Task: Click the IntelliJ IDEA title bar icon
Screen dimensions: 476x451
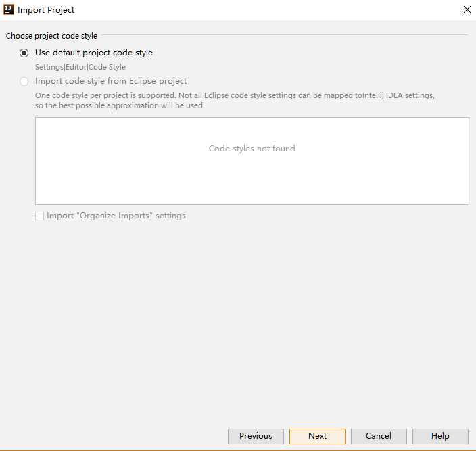Action: tap(9, 9)
